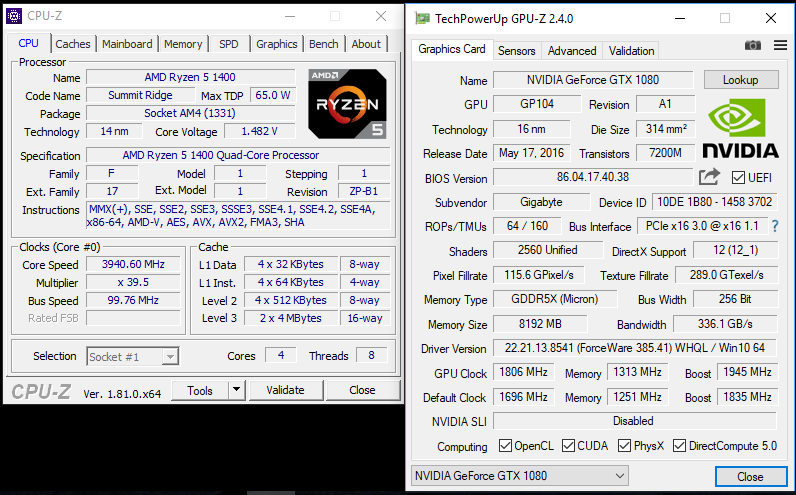Toggle the OpenCL checkbox
Image resolution: width=796 pixels, height=495 pixels.
(505, 446)
